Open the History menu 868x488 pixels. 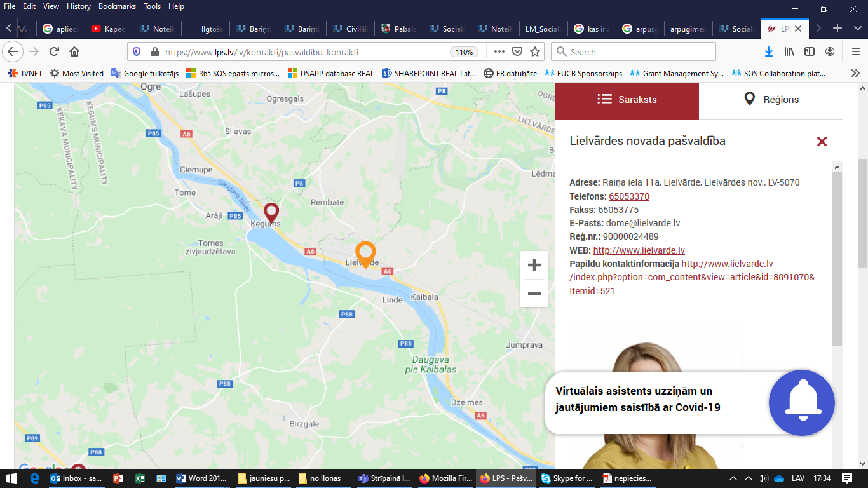(x=79, y=6)
